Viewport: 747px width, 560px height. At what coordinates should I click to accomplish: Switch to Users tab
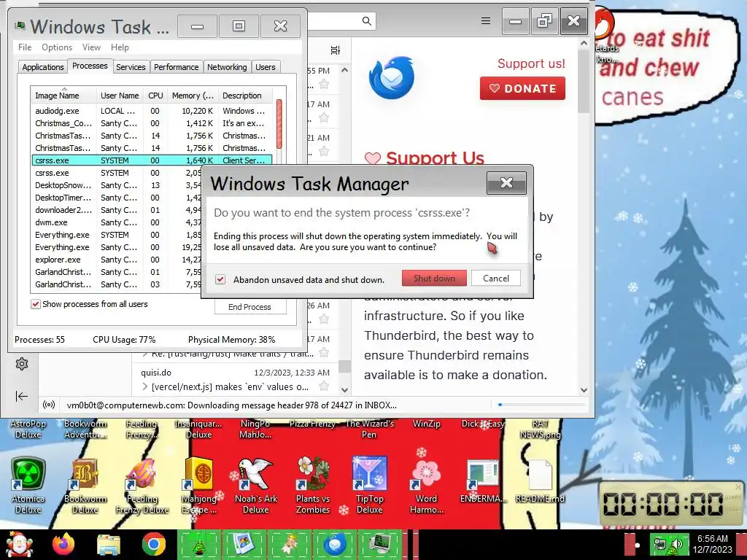(266, 67)
